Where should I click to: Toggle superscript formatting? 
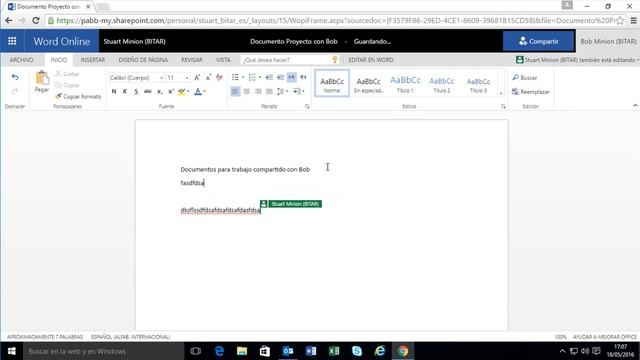(171, 91)
